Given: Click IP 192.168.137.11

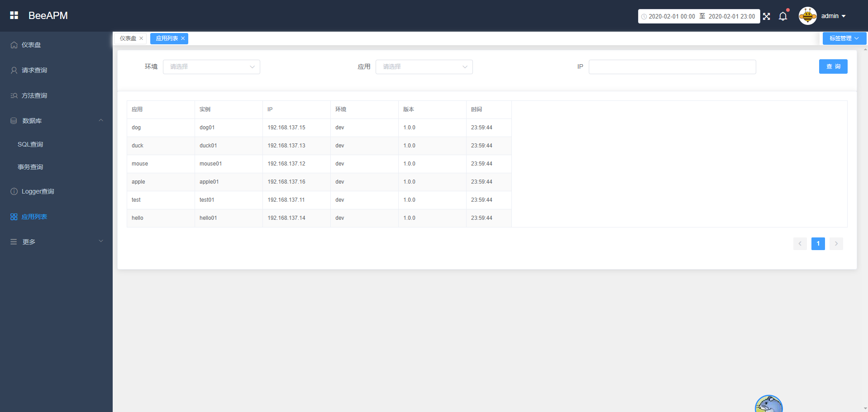Looking at the screenshot, I should tap(286, 200).
